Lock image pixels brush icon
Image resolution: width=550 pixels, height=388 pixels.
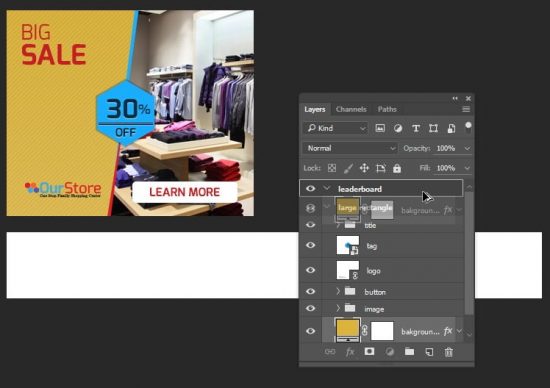click(348, 168)
